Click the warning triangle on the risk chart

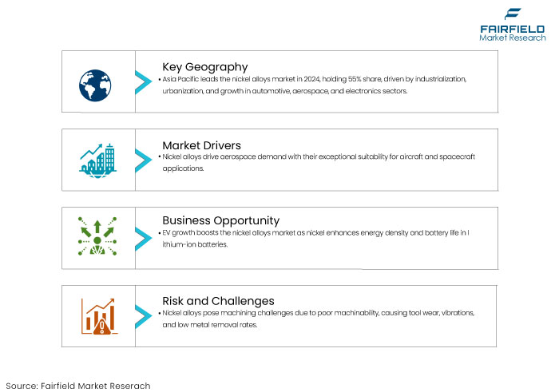[x=102, y=327]
